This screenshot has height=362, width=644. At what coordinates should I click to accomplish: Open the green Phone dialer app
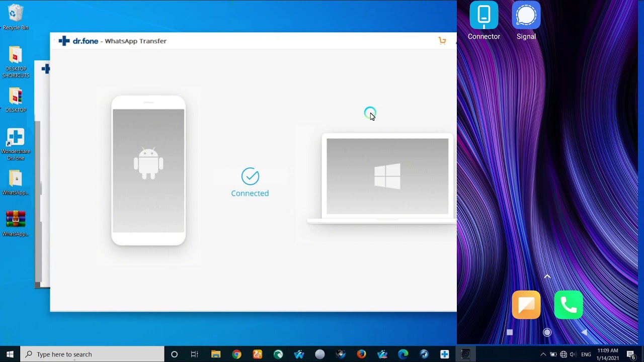coord(569,305)
